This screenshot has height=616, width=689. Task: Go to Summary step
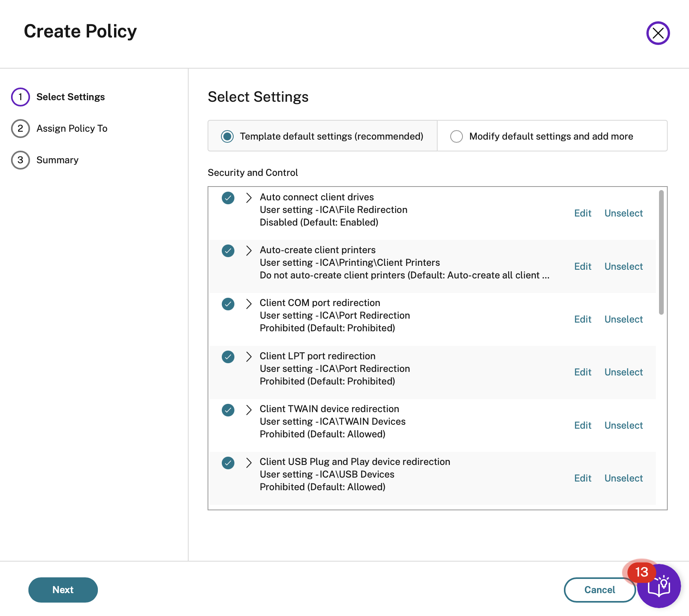click(x=57, y=160)
